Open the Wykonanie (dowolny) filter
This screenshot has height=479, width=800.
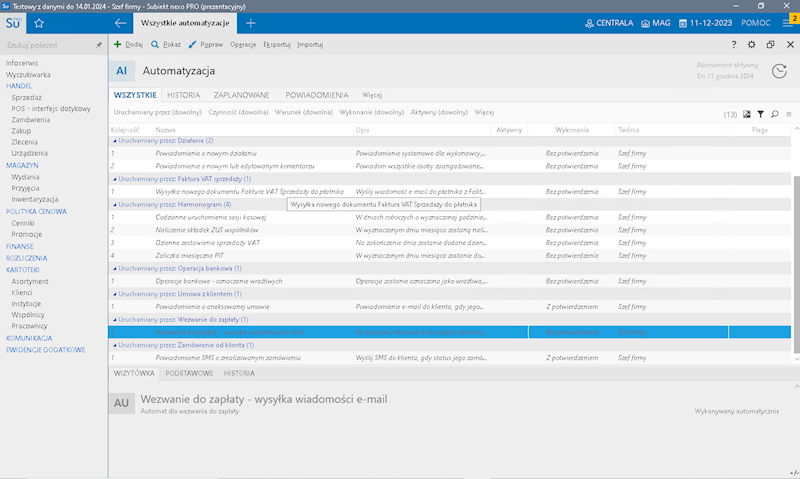point(371,112)
